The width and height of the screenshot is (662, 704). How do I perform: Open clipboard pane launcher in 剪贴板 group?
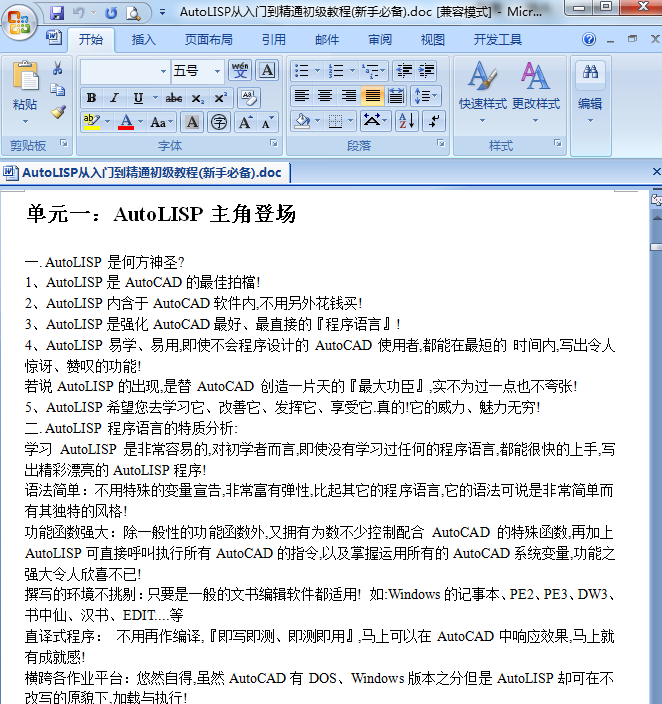(64, 143)
